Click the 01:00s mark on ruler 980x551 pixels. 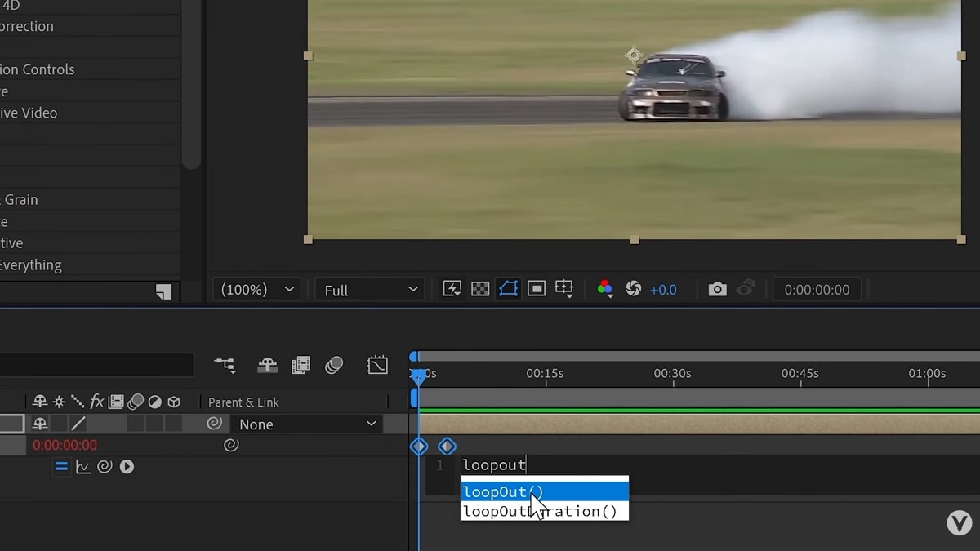tap(927, 373)
